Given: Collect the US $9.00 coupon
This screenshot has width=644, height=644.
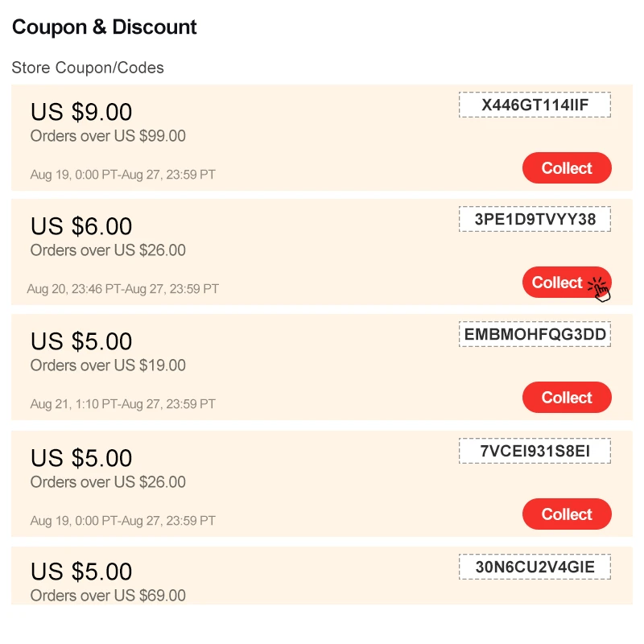Looking at the screenshot, I should [x=567, y=167].
